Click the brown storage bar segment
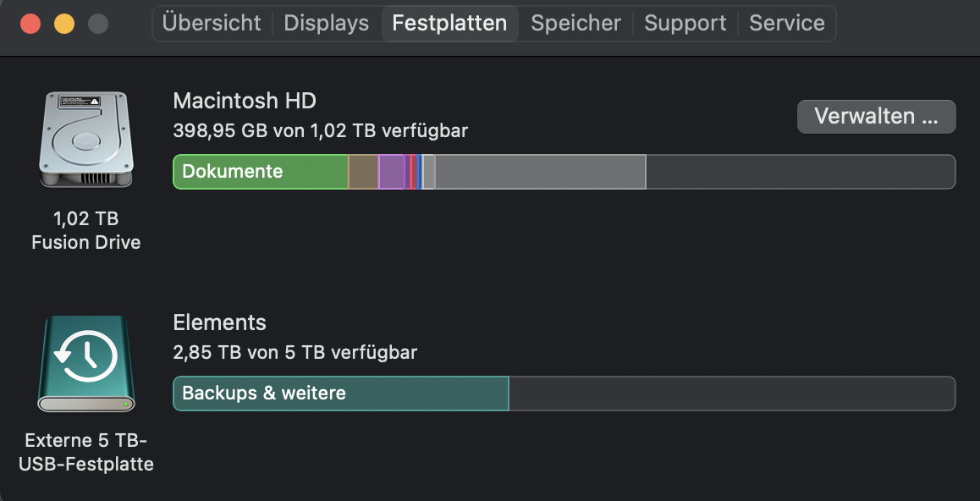980x501 pixels. tap(363, 172)
